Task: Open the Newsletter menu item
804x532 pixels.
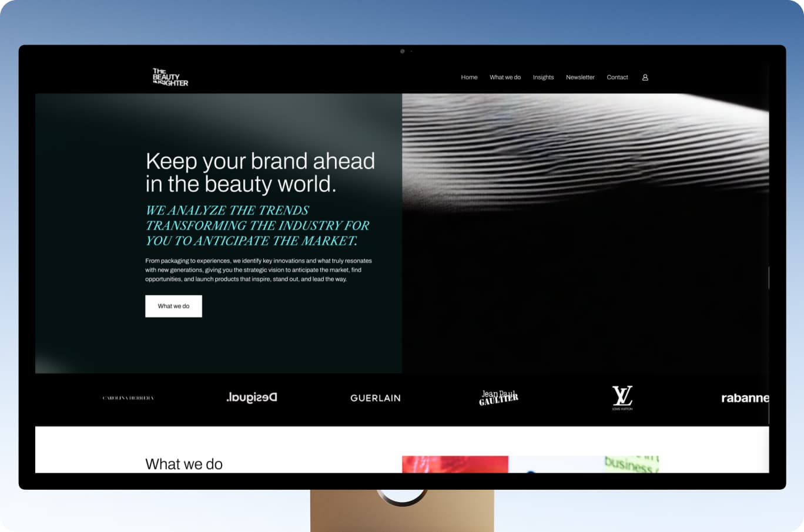Action: click(580, 78)
